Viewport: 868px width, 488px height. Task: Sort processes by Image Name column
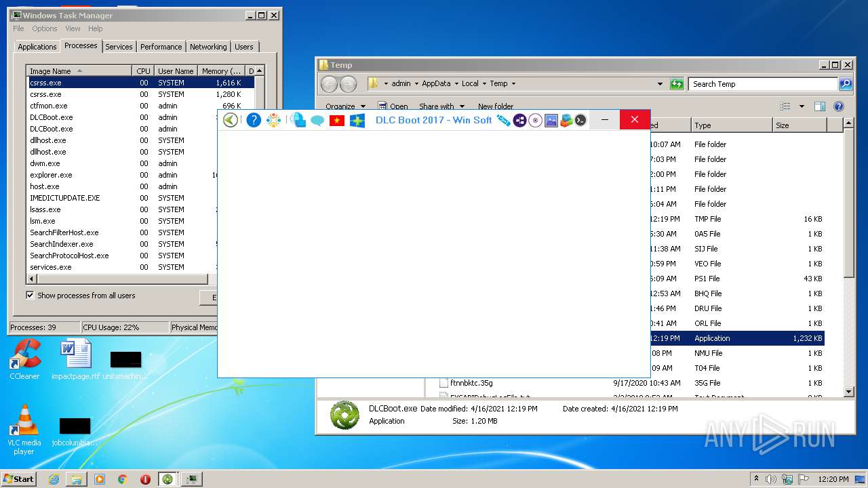pyautogui.click(x=79, y=70)
